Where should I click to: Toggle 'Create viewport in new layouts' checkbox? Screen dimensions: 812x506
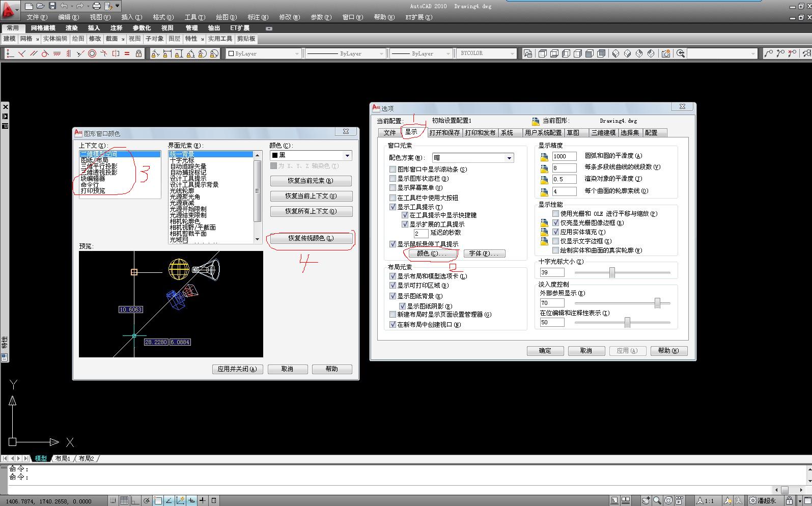point(393,325)
